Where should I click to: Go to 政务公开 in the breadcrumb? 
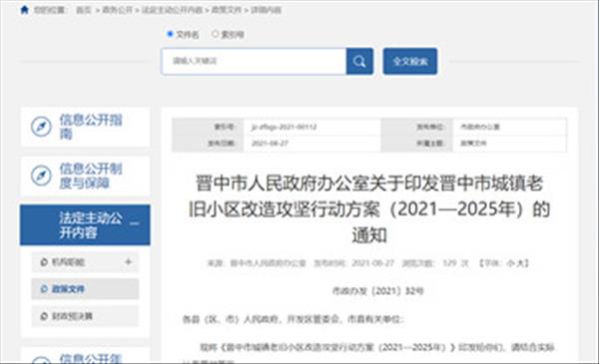[x=117, y=10]
